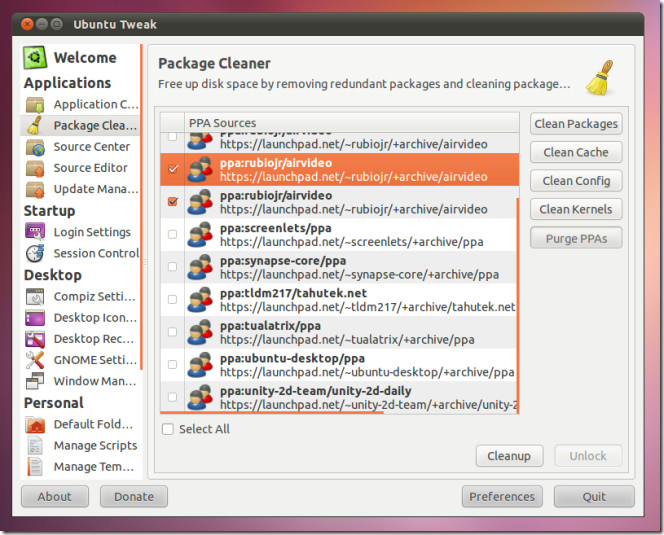Click the Donate button
664x535 pixels.
click(134, 496)
